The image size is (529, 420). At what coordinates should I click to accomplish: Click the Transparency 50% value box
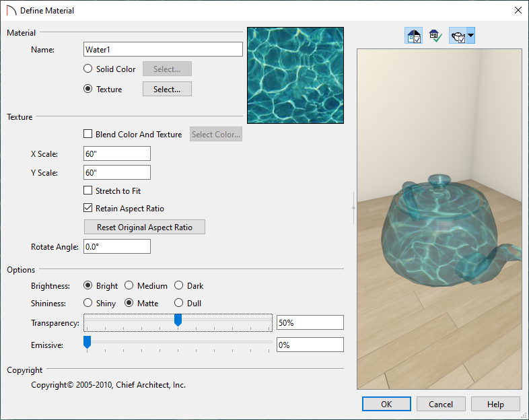310,322
